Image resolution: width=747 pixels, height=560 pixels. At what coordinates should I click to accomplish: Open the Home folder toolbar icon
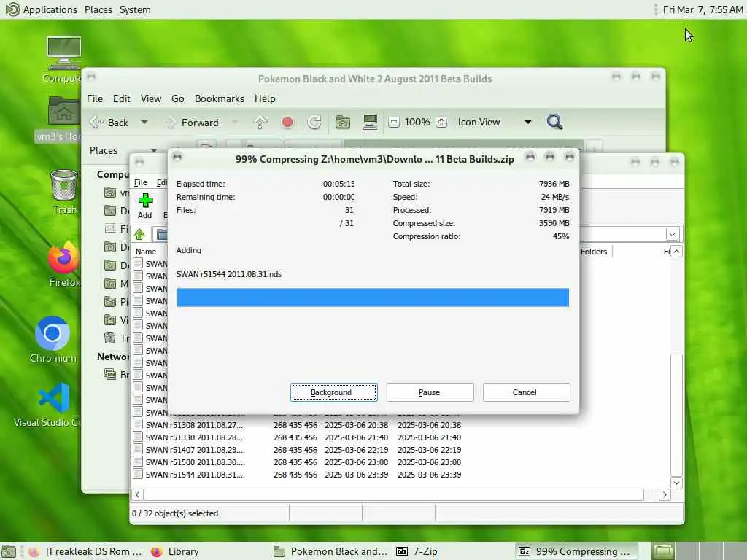(343, 122)
